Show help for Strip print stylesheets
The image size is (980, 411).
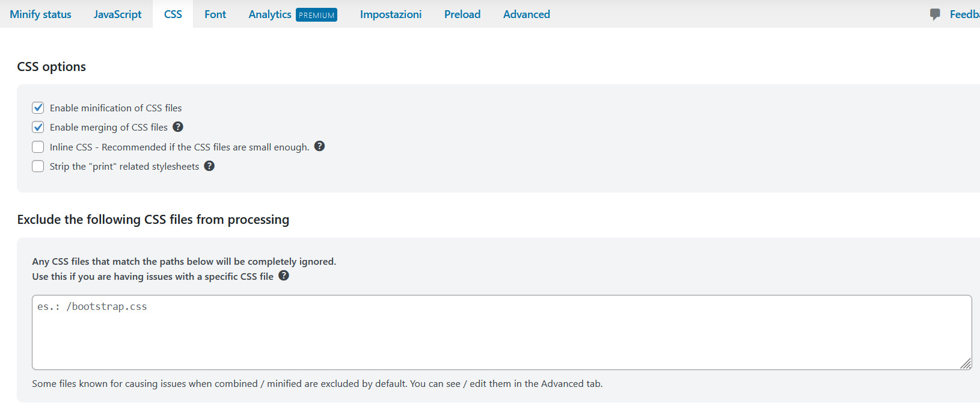pyautogui.click(x=209, y=165)
